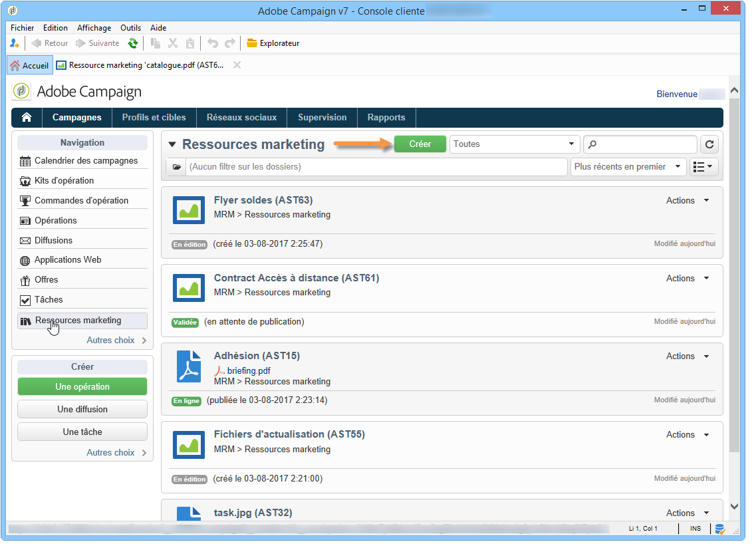756x548 pixels.
Task: Click the copy icon in the toolbar
Action: click(155, 43)
